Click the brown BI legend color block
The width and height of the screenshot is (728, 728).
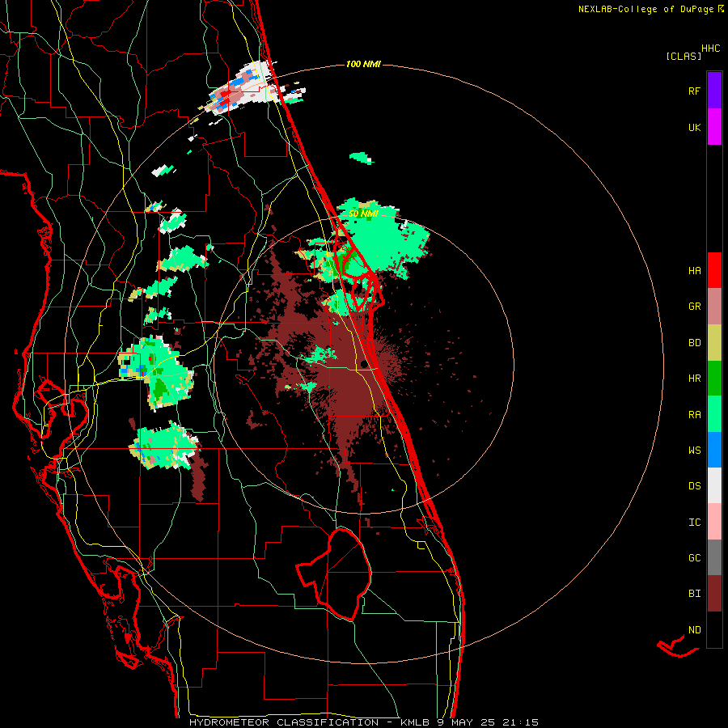click(714, 594)
